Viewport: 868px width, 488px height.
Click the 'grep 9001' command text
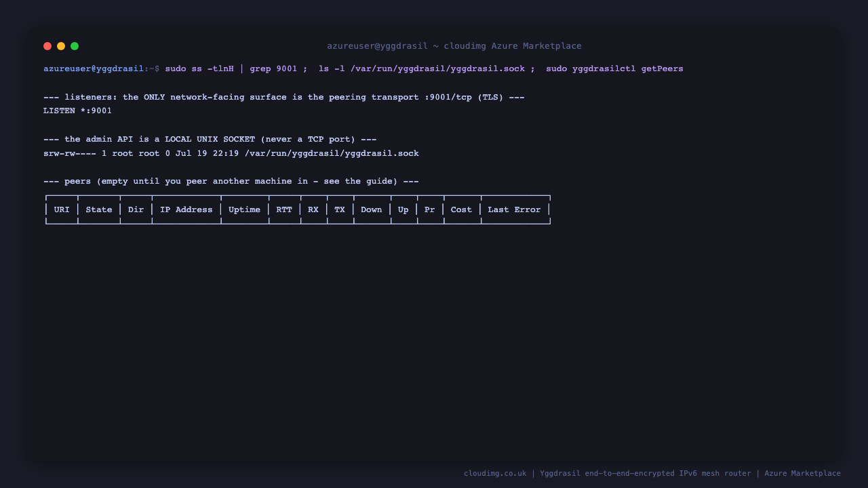pos(273,68)
